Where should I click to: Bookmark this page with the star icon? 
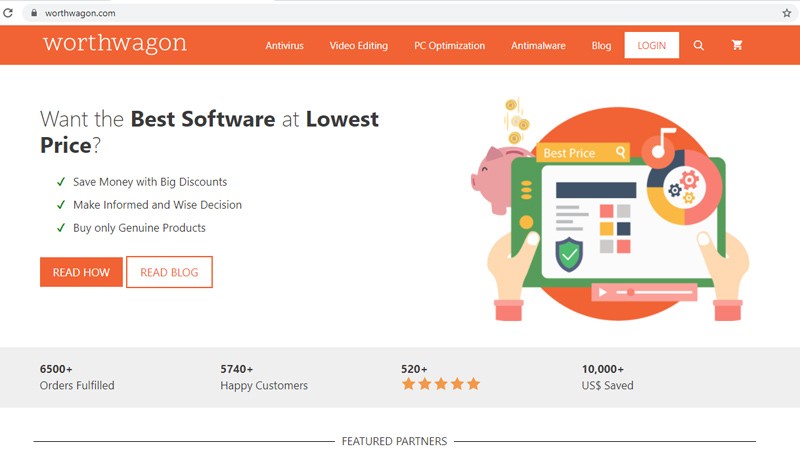(x=786, y=13)
